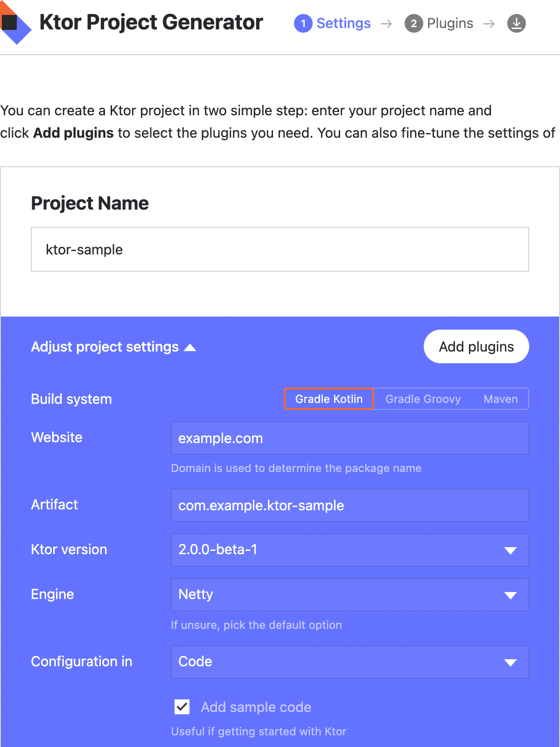Click the Ktor Project Generator title
Image resolution: width=560 pixels, height=747 pixels.
click(151, 22)
